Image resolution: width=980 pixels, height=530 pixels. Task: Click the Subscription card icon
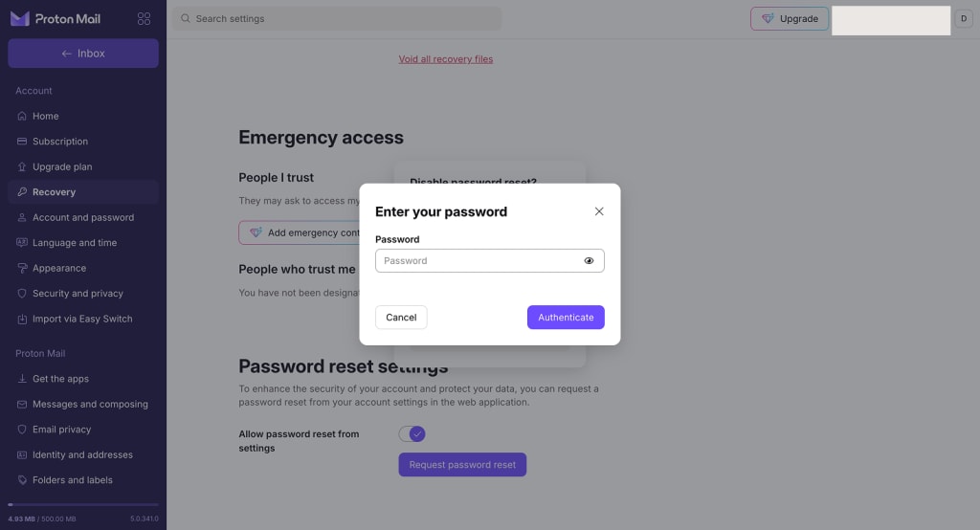coord(22,142)
